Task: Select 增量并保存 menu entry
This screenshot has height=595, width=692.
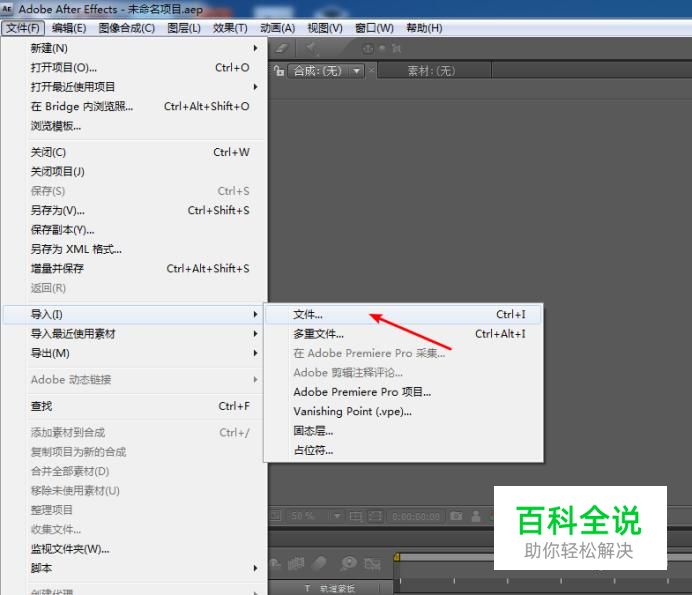Action: (135, 269)
